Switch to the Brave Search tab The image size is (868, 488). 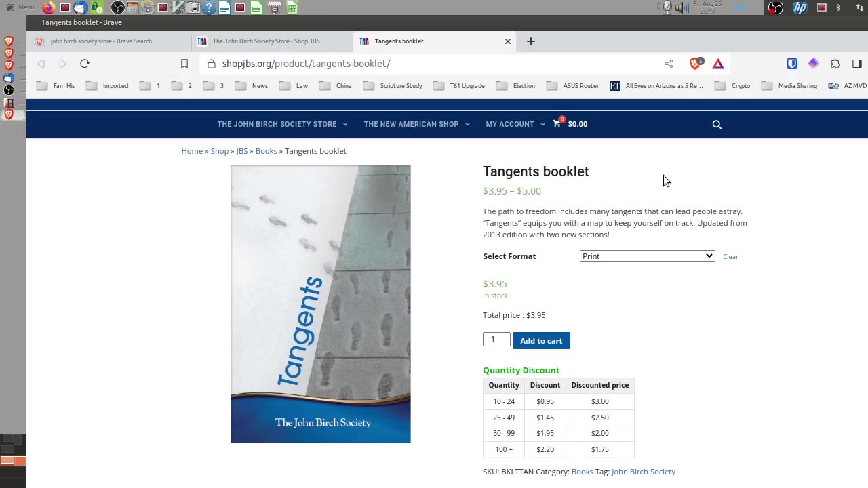tap(109, 41)
